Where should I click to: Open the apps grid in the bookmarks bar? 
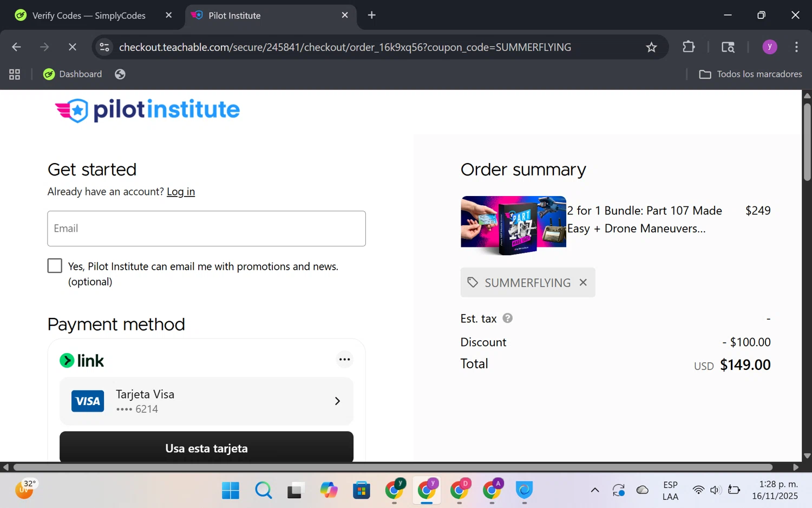coord(15,74)
